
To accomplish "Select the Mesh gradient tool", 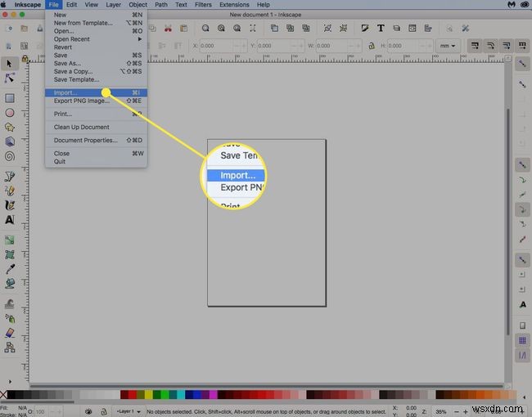I will tap(10, 254).
